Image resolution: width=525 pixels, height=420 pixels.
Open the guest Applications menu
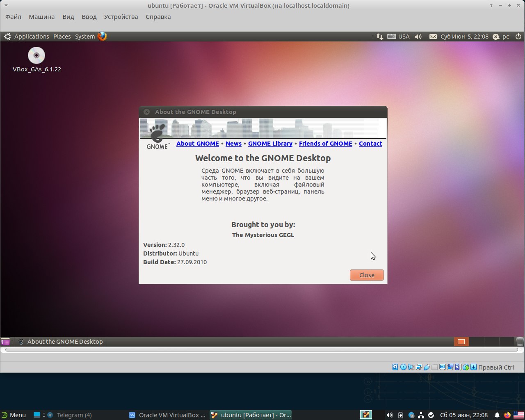[x=32, y=37]
